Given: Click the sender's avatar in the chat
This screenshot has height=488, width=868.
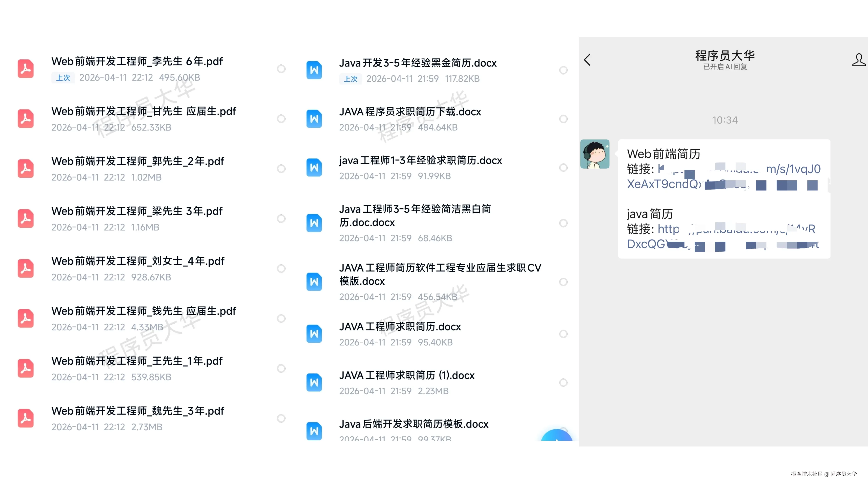Looking at the screenshot, I should [595, 154].
